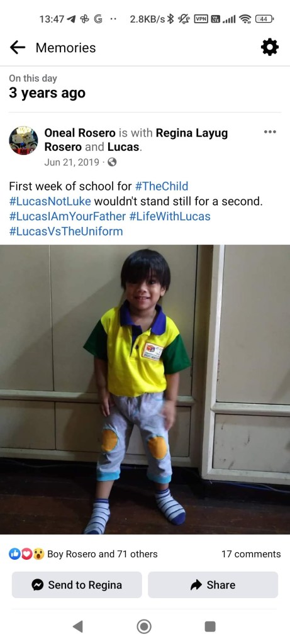Open Memories settings gear
The image size is (290, 644).
tap(270, 48)
